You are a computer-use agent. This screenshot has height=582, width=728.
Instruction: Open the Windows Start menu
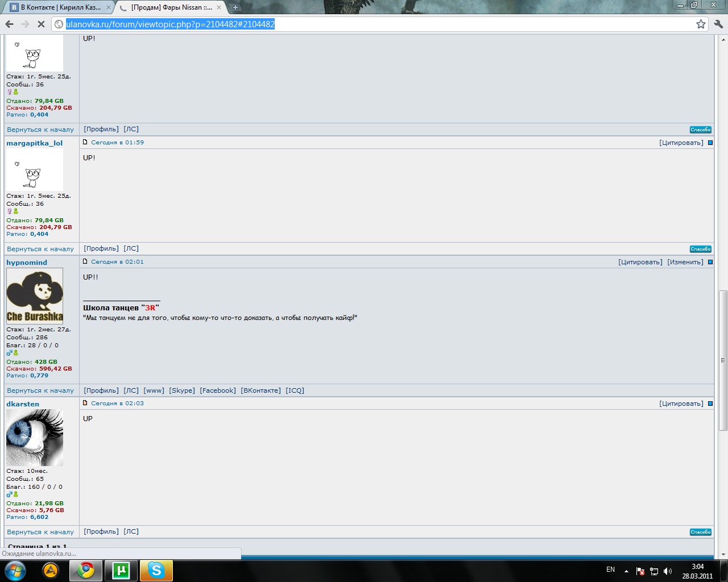pos(15,570)
